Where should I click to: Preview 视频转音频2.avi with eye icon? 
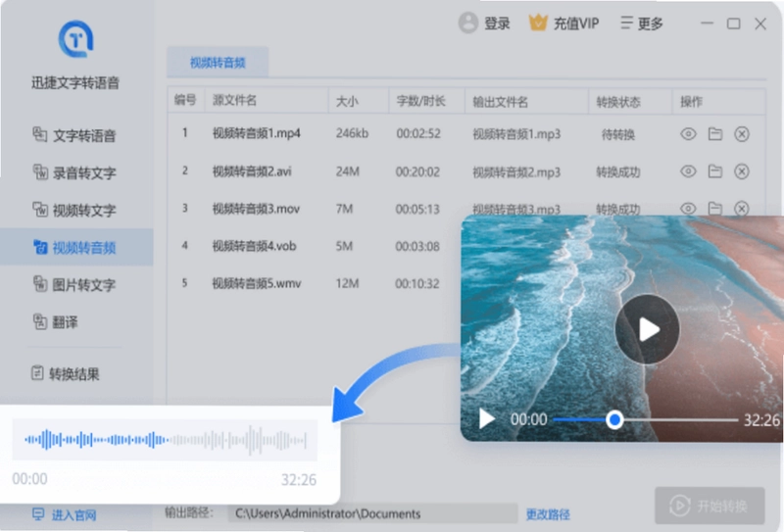point(688,171)
